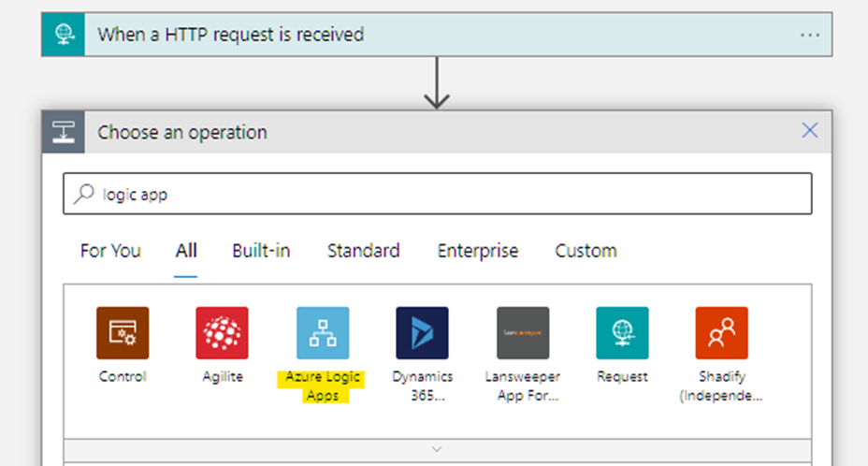Click the HTTP request trigger globe icon

click(64, 35)
